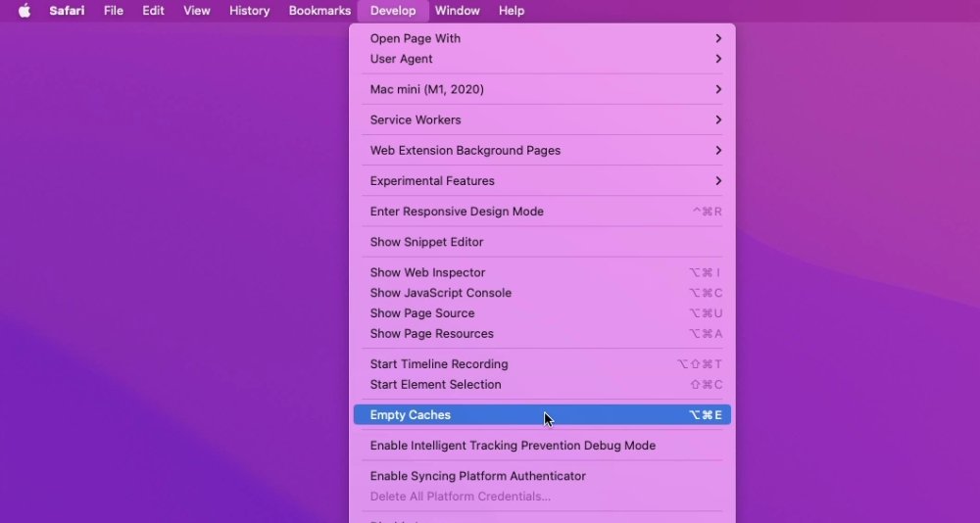Select Show Web Inspector
The image size is (980, 523).
tap(542, 272)
